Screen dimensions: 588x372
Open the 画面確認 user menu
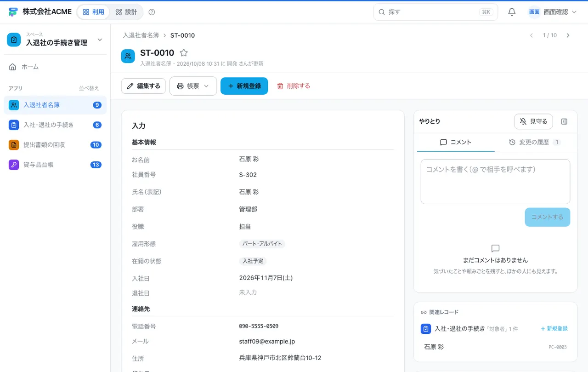[553, 12]
